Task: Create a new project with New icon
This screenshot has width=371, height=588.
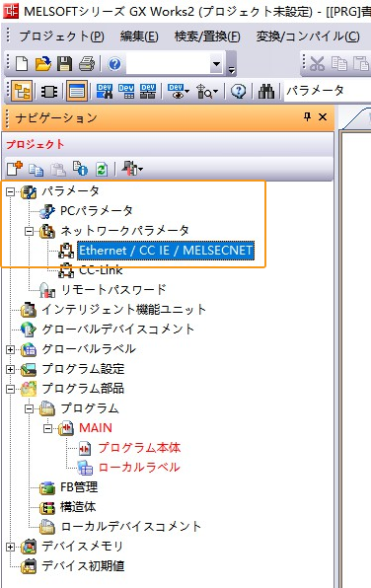Action: click(21, 64)
